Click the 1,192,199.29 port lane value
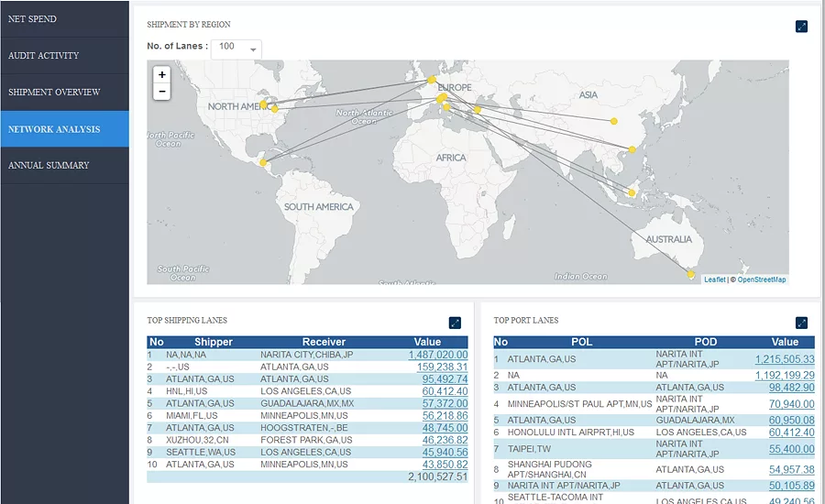825x504 pixels. [x=785, y=376]
